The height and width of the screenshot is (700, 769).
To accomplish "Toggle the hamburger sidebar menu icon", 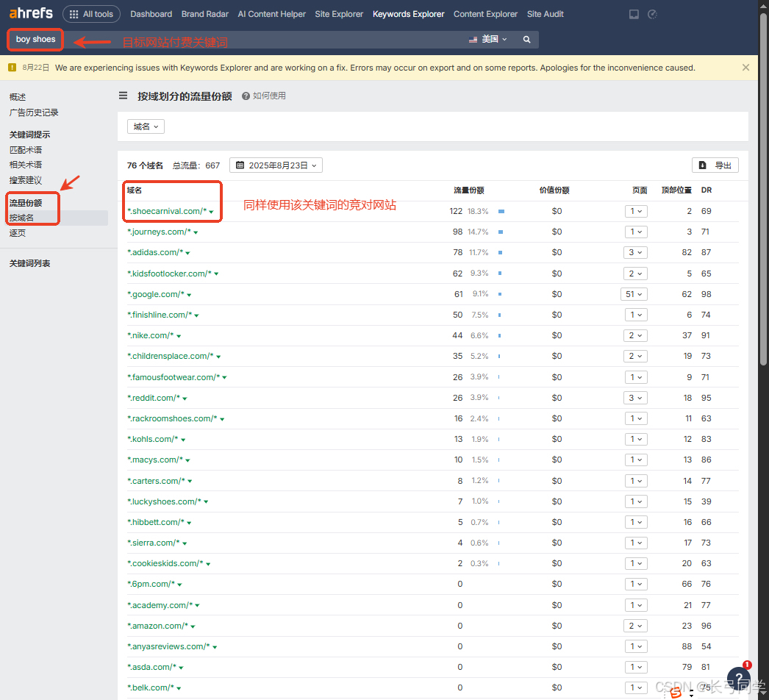I will (123, 96).
